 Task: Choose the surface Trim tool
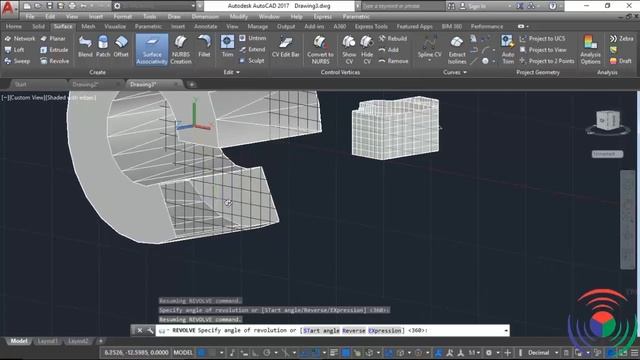tap(227, 46)
